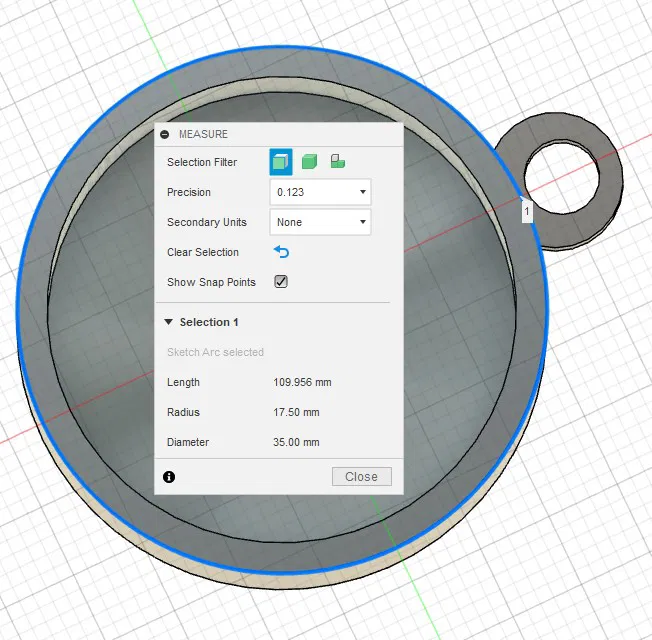Click the Radius value 17.50 mm
This screenshot has height=640, width=652.
click(296, 412)
